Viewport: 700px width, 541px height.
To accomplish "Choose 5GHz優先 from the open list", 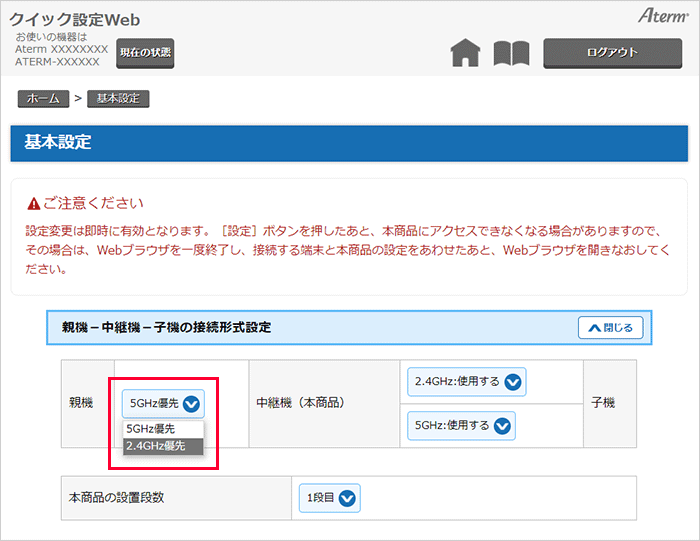I will click(x=150, y=429).
